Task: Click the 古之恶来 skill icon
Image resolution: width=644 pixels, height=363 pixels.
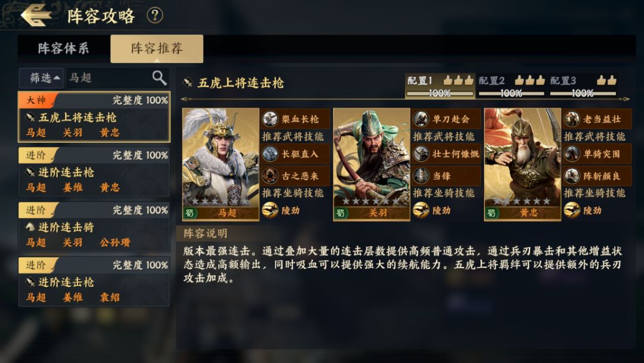Action: pyautogui.click(x=270, y=176)
